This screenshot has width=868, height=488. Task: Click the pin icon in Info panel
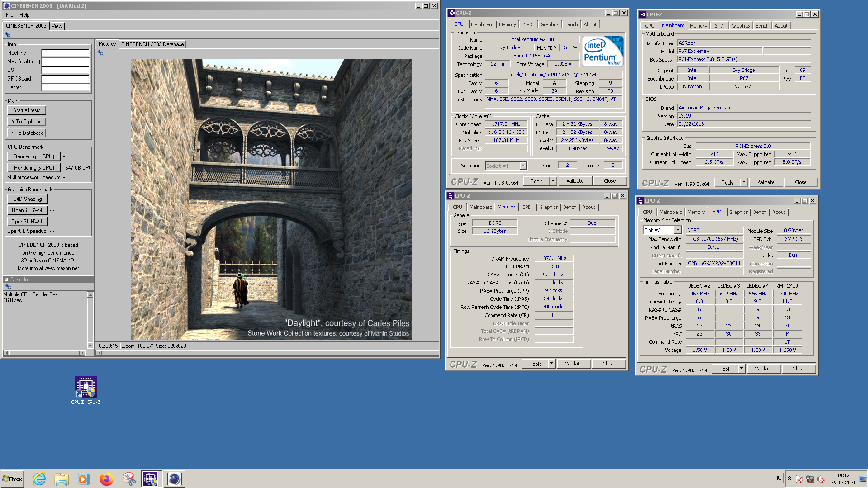pos(8,35)
